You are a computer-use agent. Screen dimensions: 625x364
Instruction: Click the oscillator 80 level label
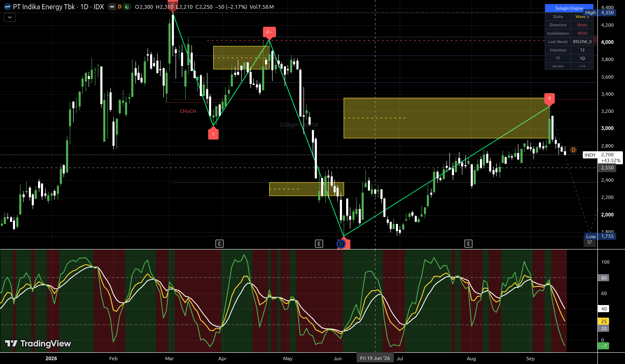(x=604, y=278)
